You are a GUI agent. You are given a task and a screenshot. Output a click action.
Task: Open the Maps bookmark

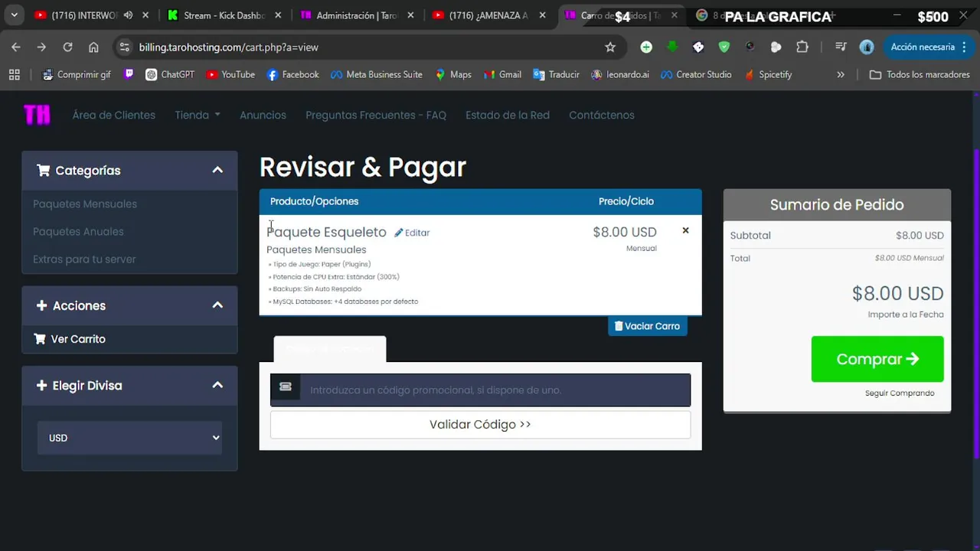tap(453, 74)
